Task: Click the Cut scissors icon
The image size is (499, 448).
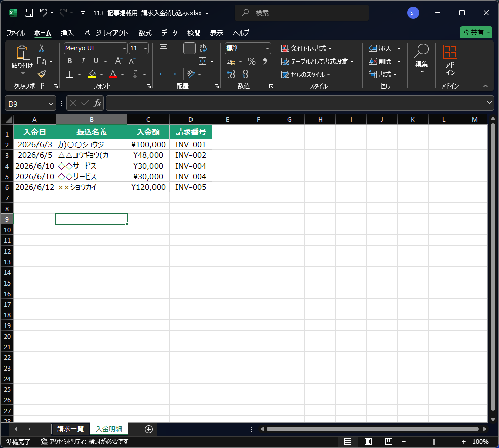Action: point(42,48)
